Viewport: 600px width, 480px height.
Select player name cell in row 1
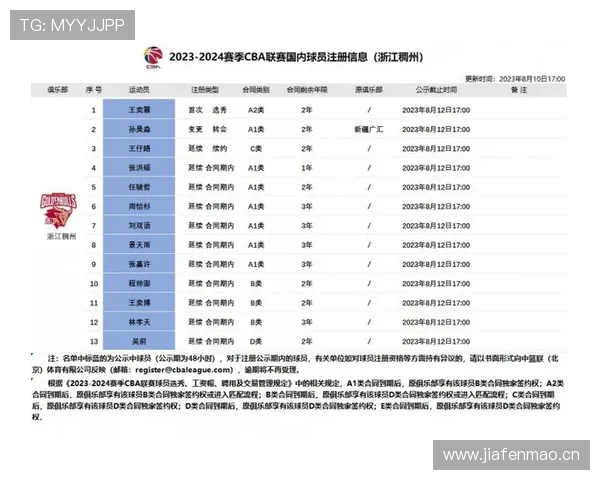139,109
